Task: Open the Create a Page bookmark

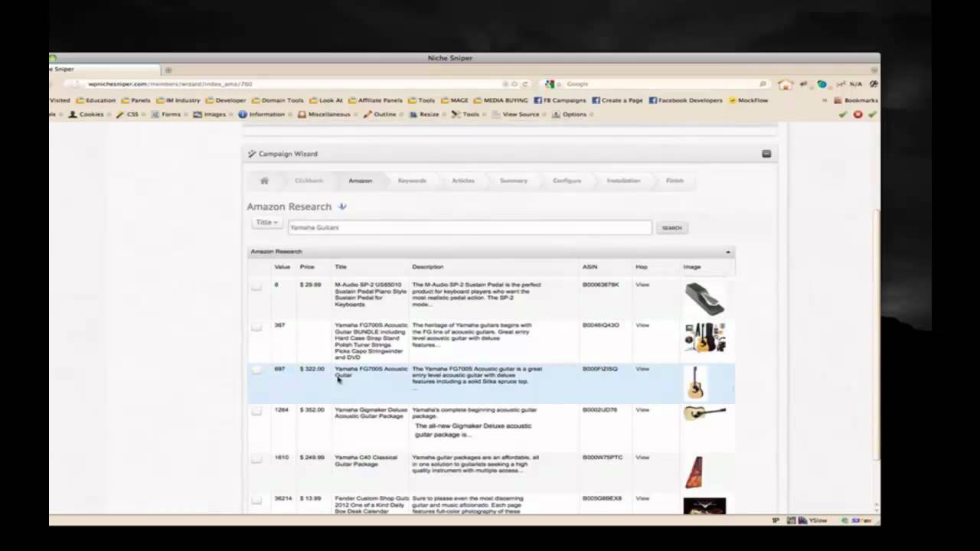Action: click(x=616, y=100)
